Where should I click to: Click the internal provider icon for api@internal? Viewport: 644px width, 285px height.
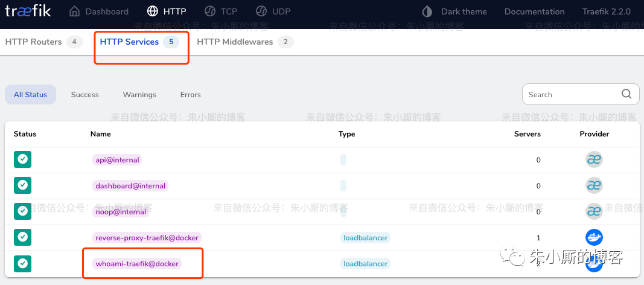click(594, 159)
